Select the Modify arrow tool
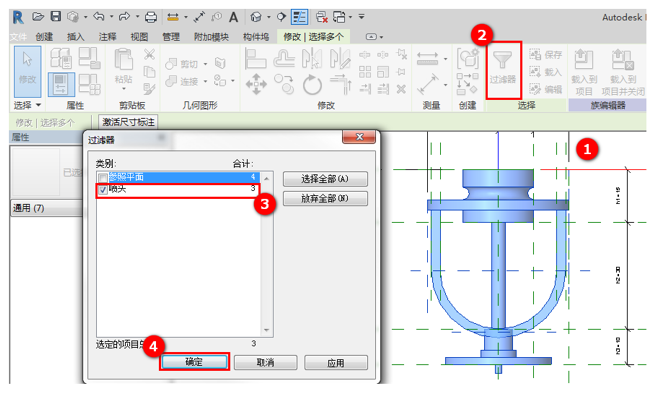The height and width of the screenshot is (397, 658). (28, 71)
